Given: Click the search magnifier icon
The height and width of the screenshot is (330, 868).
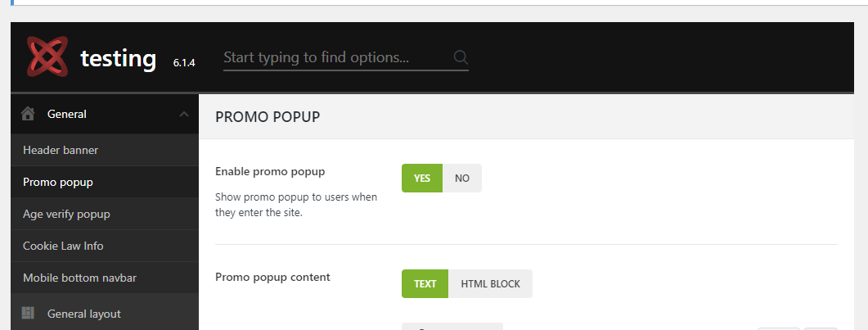Looking at the screenshot, I should coord(461,57).
